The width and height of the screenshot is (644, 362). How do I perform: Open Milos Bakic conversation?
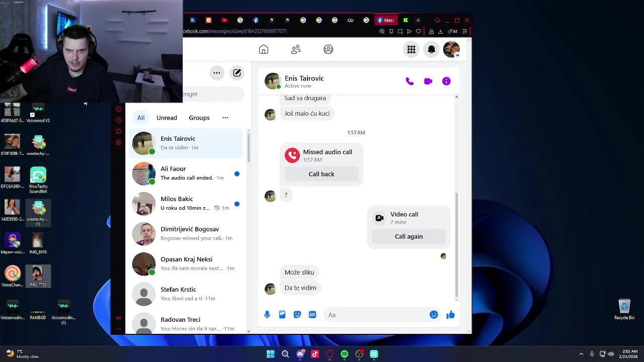tap(186, 204)
